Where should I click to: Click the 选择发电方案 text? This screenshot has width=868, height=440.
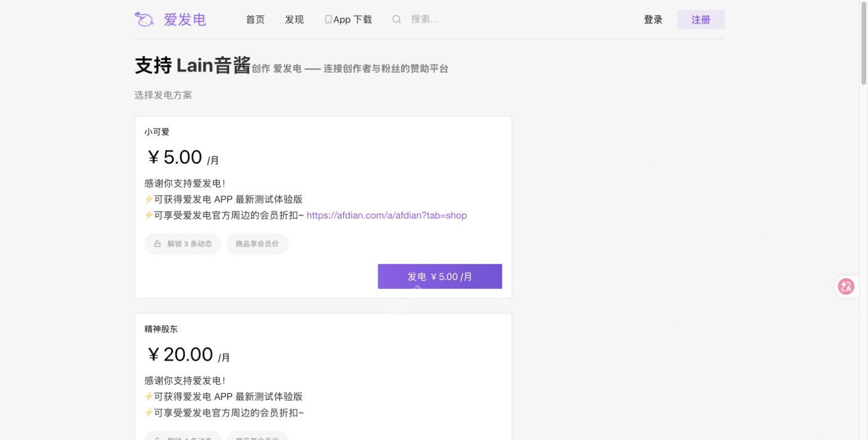pyautogui.click(x=163, y=95)
